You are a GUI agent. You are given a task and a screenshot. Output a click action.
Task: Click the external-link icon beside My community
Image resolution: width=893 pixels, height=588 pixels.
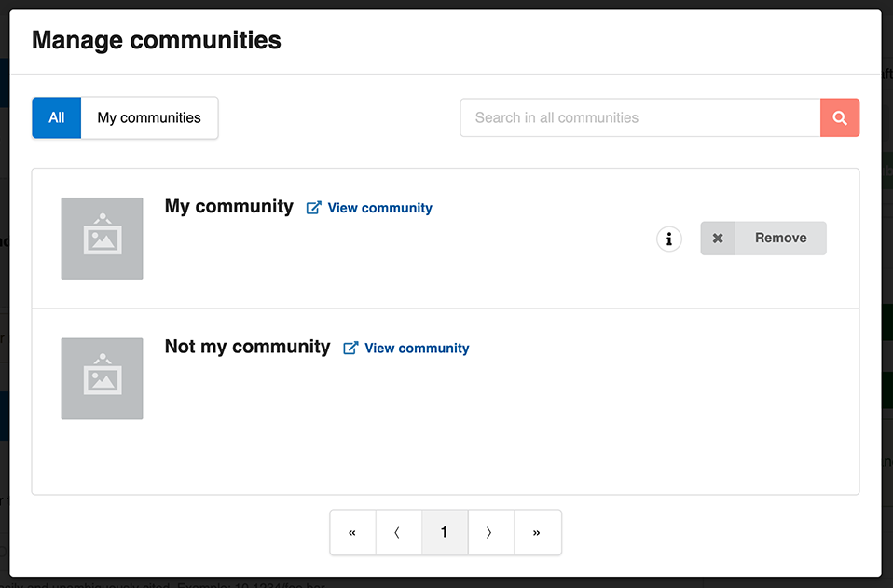313,208
